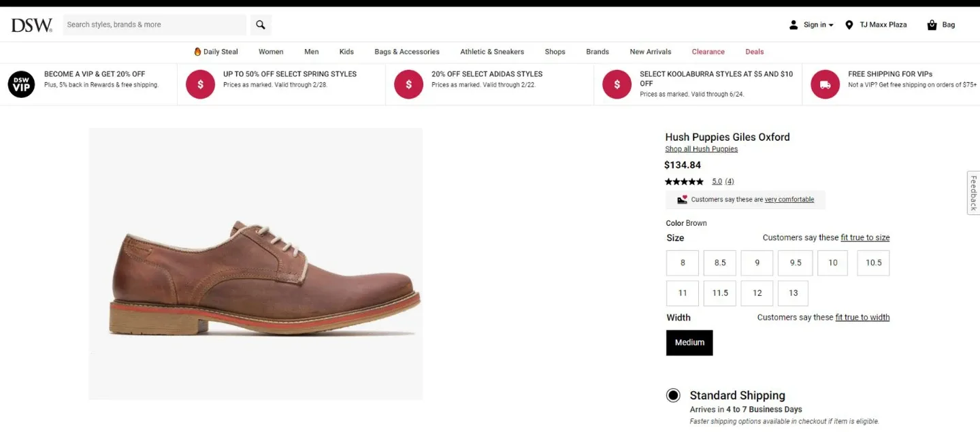Click the fit true to size link

(865, 237)
